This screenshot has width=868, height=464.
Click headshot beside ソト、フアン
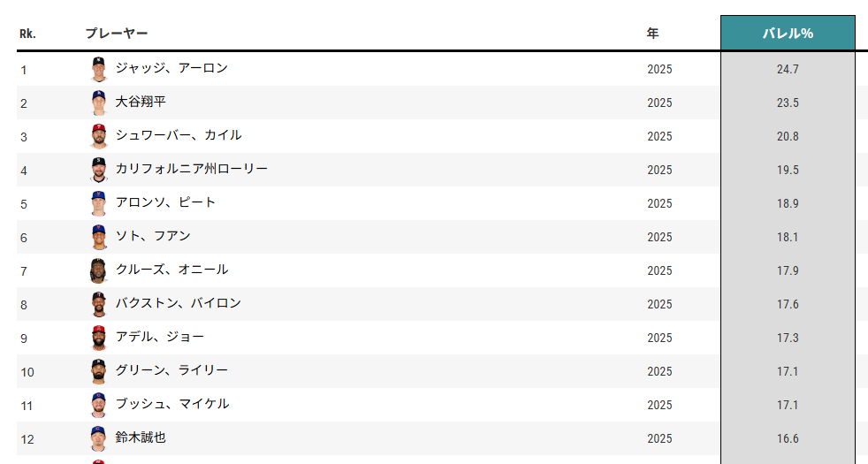(x=98, y=237)
